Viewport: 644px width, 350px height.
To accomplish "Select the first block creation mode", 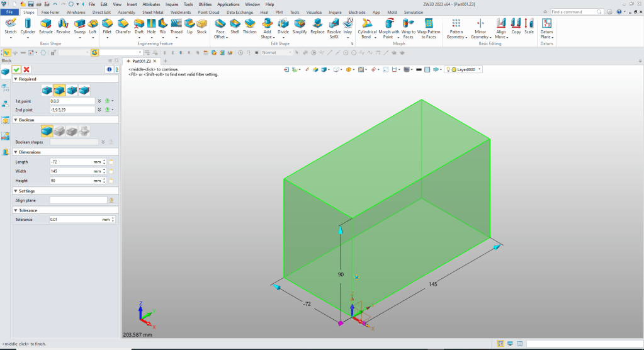I will (47, 90).
